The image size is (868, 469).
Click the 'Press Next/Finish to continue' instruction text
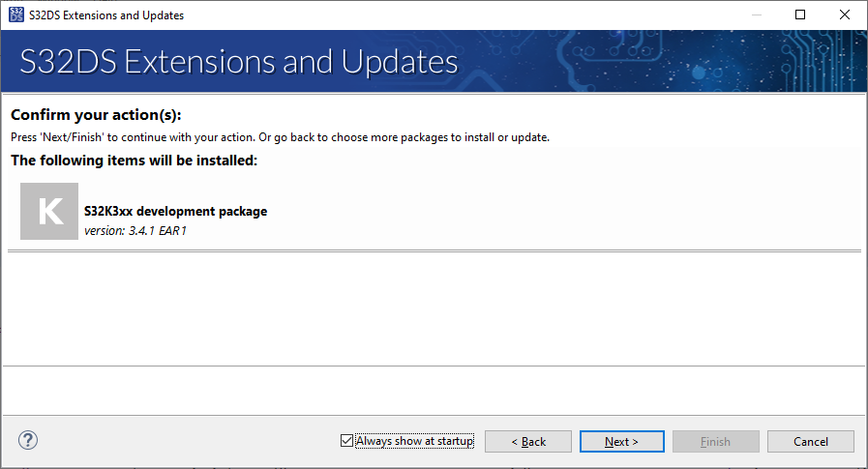coord(280,137)
